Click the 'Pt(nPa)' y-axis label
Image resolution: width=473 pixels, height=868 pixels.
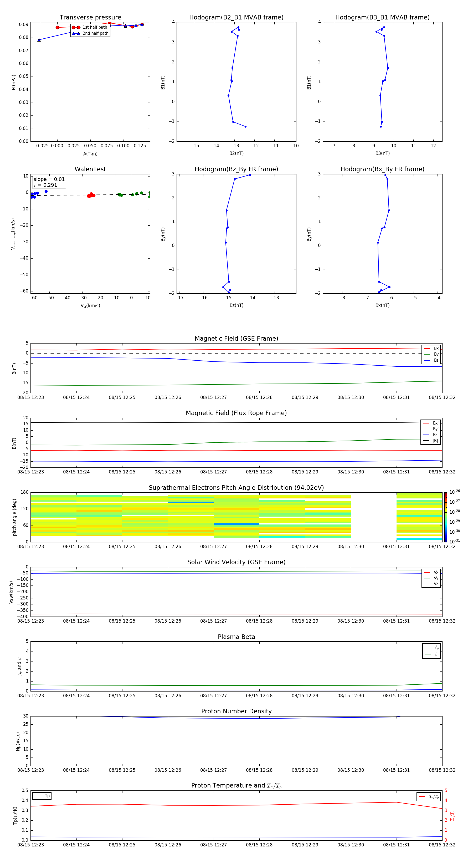(x=13, y=82)
